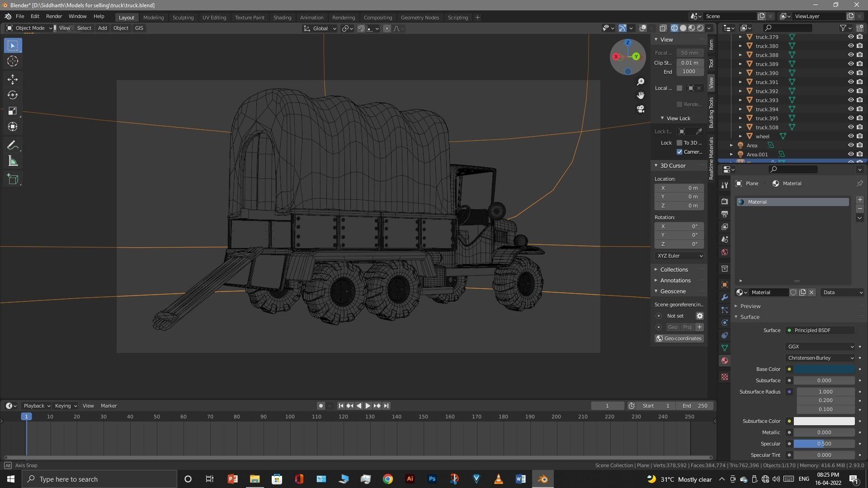Add material slot plus button
Image resolution: width=868 pixels, height=488 pixels.
pos(859,200)
